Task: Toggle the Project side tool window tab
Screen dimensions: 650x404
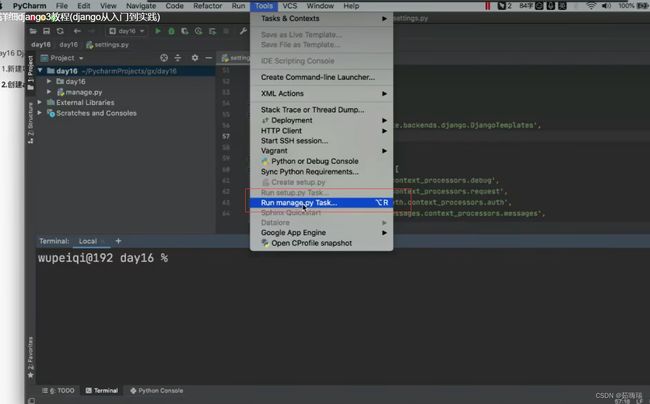Action: (x=30, y=73)
